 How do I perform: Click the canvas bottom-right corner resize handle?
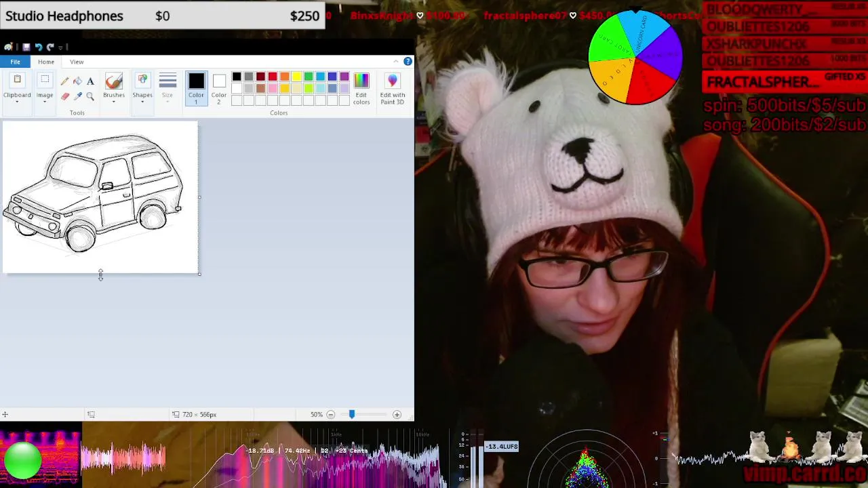[x=199, y=274]
